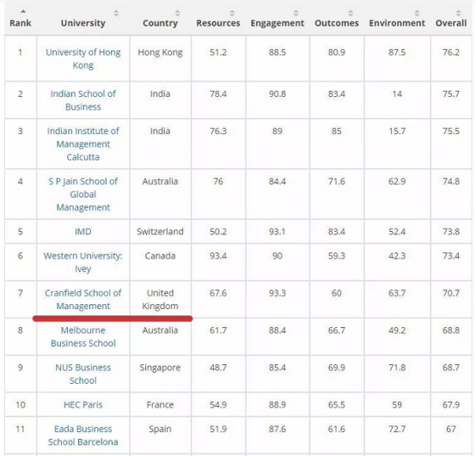Open the IMD university link
This screenshot has width=476, height=456.
point(83,232)
